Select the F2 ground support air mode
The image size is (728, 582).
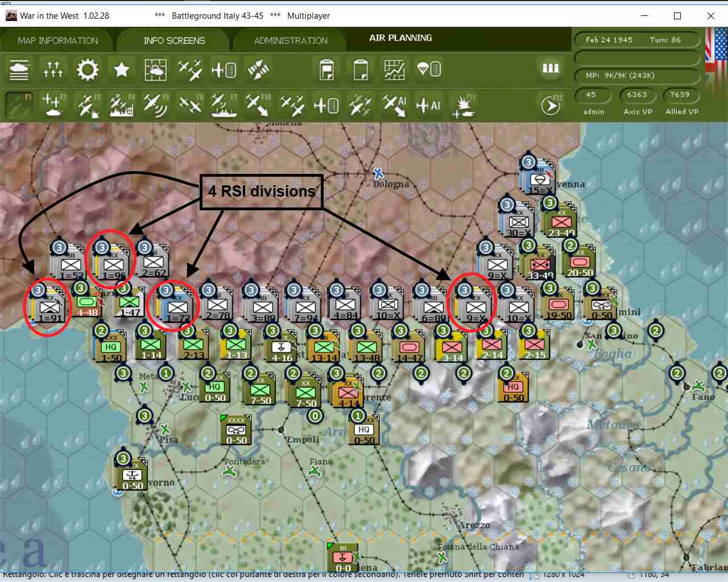(53, 105)
